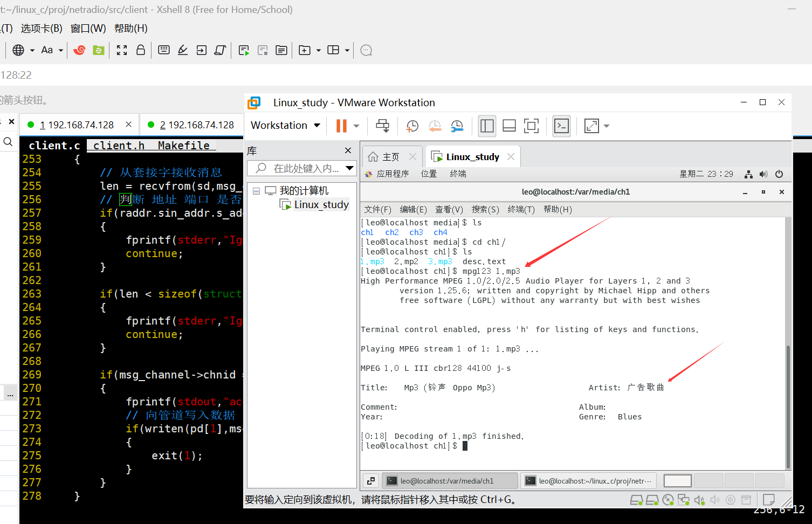Open the snapshot manager wrench icon
Screen dimensions: 812x524
457,126
